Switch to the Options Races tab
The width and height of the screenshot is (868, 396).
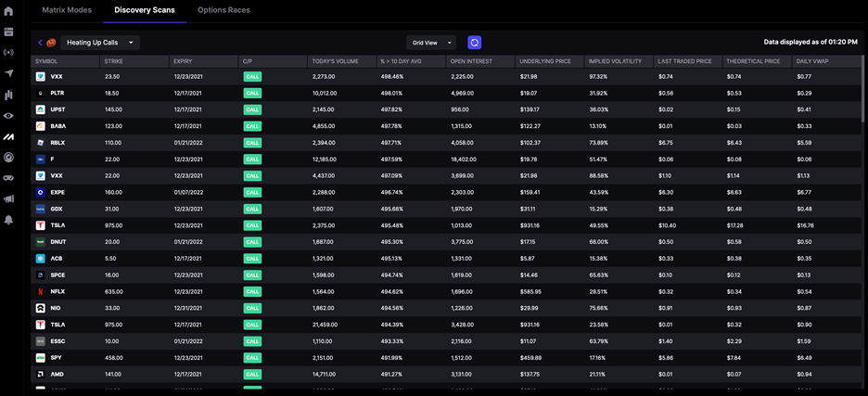223,10
